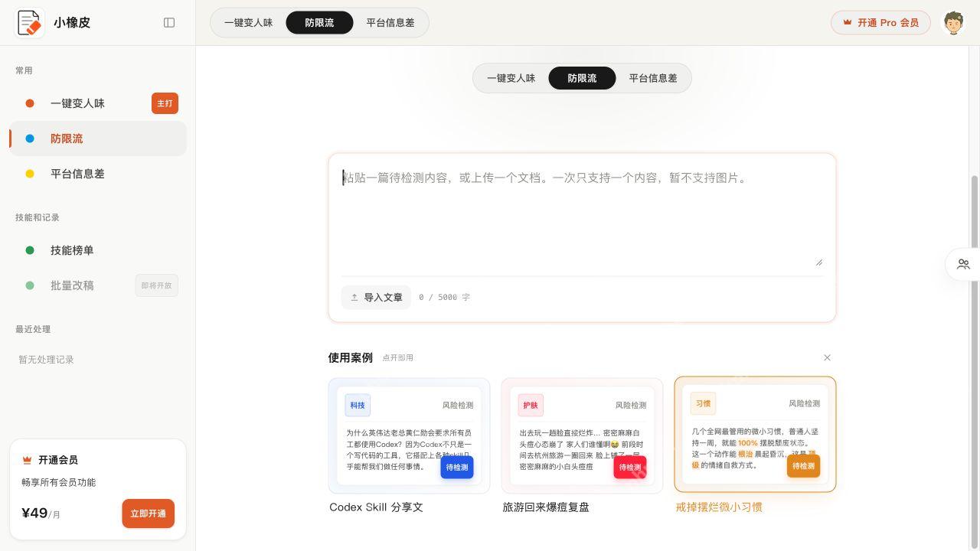Select the 一键变人味 tab above the textbox
Viewport: 980px width, 551px height.
point(511,78)
